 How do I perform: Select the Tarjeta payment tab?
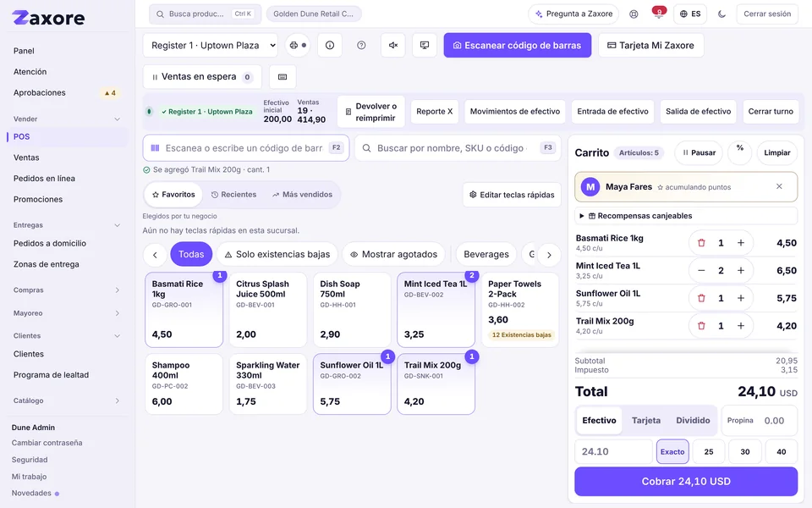(645, 420)
